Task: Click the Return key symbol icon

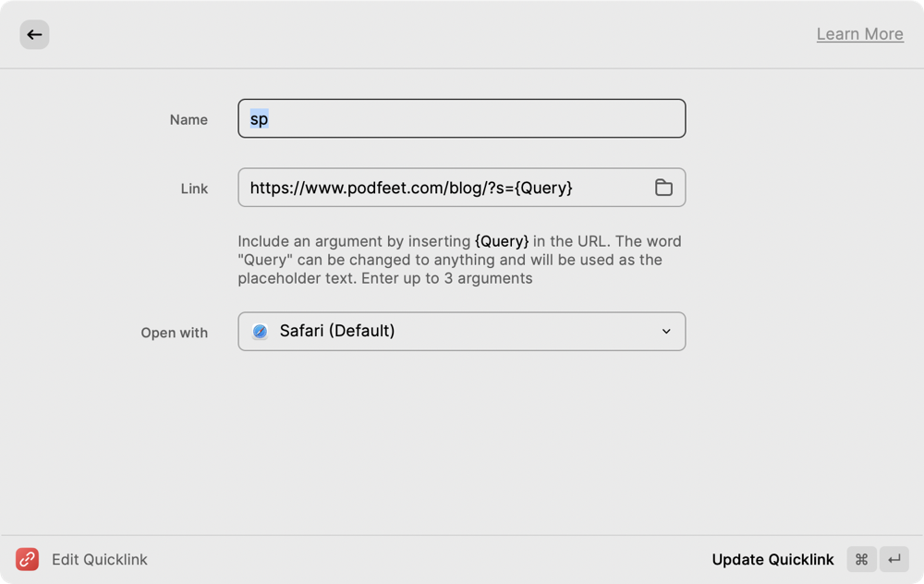Action: coord(894,559)
